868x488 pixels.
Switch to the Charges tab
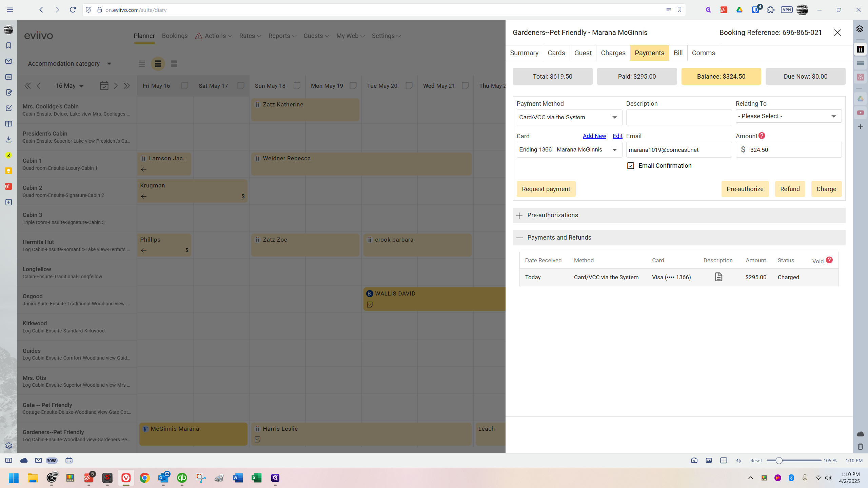pos(613,53)
